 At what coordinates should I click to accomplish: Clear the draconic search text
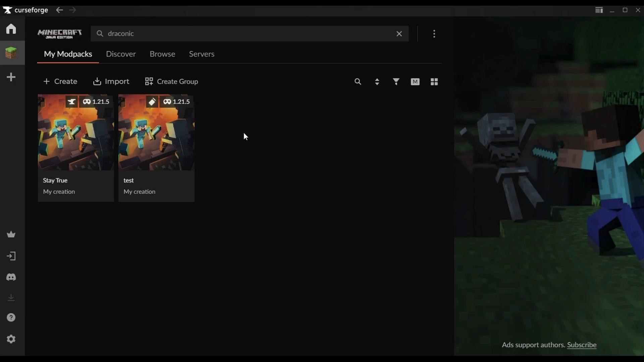pyautogui.click(x=399, y=34)
